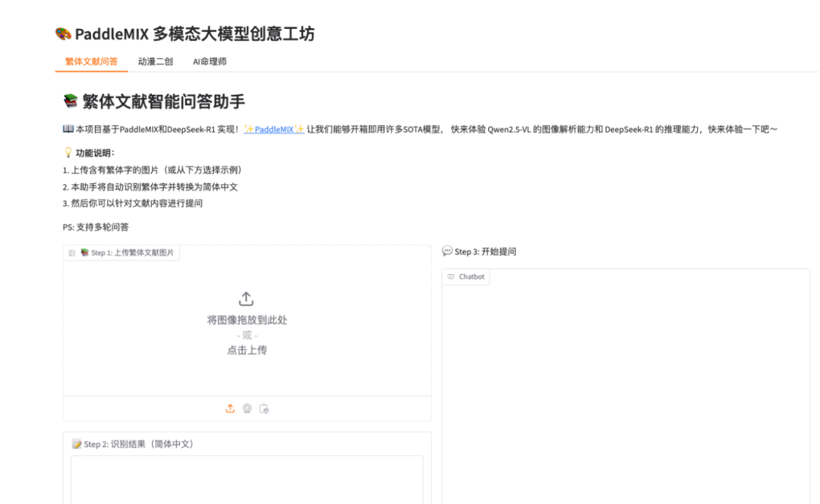Screen dimensions: 820x504
Task: Click the speech bubble icon at Step 3
Action: click(447, 251)
